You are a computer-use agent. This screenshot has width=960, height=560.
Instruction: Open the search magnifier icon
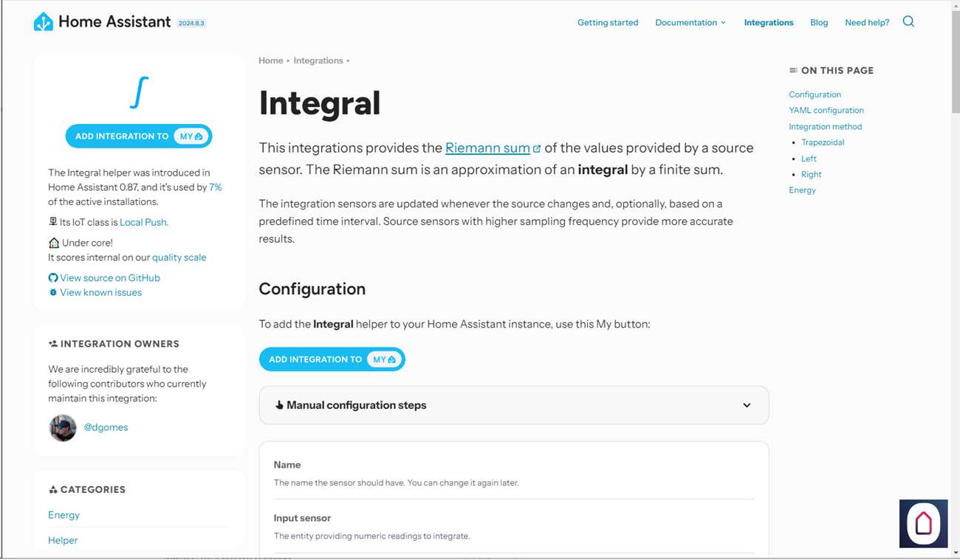point(908,21)
